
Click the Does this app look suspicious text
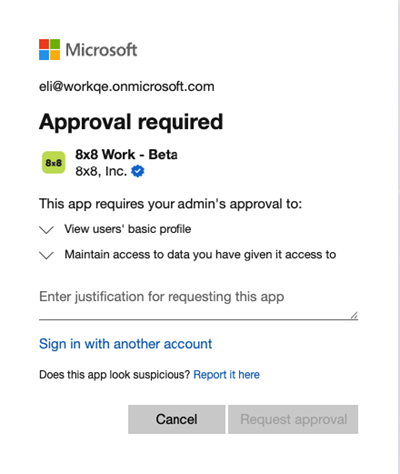115,375
